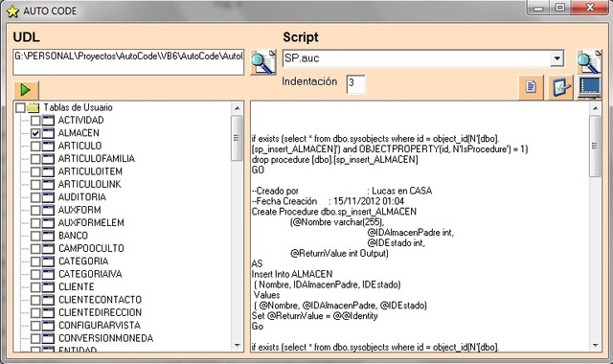
Task: Tick the CLIENTE checkbox
Action: (x=35, y=287)
